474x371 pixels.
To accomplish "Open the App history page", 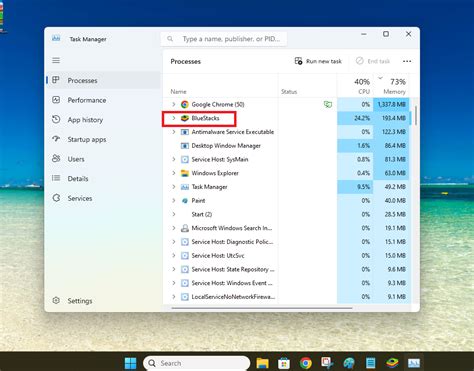I will [x=103, y=120].
